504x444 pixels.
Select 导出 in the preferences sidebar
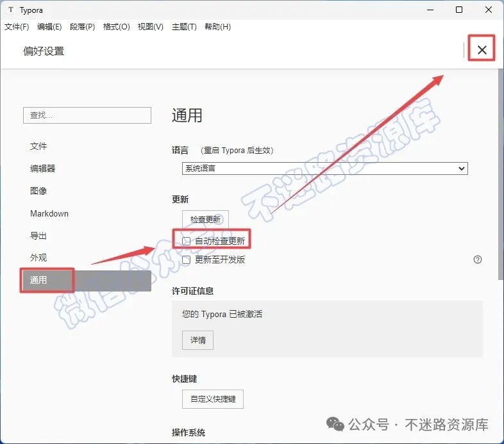point(87,236)
